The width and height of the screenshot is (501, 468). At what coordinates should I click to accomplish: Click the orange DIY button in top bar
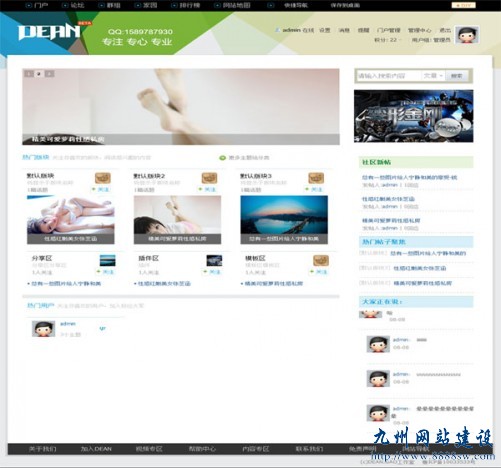pos(463,5)
